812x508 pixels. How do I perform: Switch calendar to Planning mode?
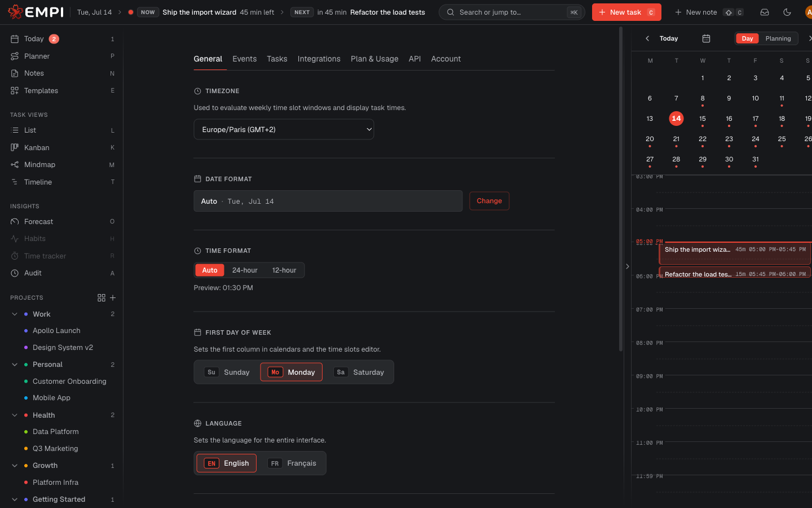(x=778, y=38)
